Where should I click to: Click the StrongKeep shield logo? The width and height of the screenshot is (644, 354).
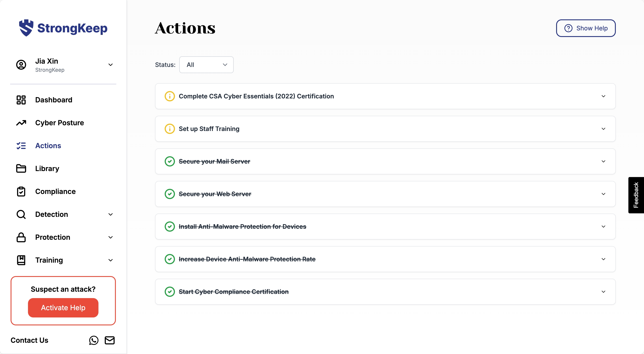[x=26, y=28]
